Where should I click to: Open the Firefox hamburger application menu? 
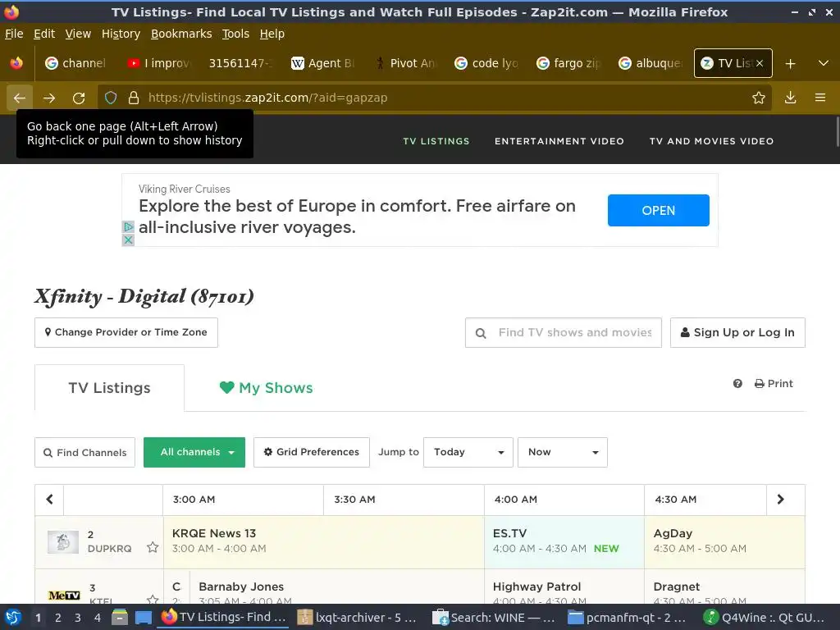[x=820, y=98]
